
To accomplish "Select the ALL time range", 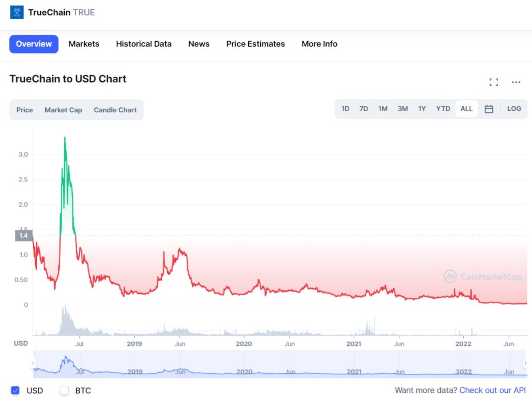I will coord(466,109).
